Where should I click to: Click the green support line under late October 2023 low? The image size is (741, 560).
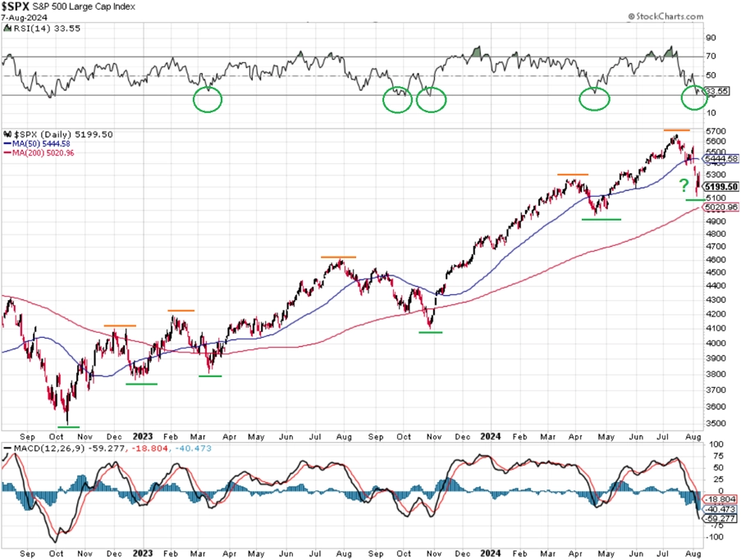point(431,332)
